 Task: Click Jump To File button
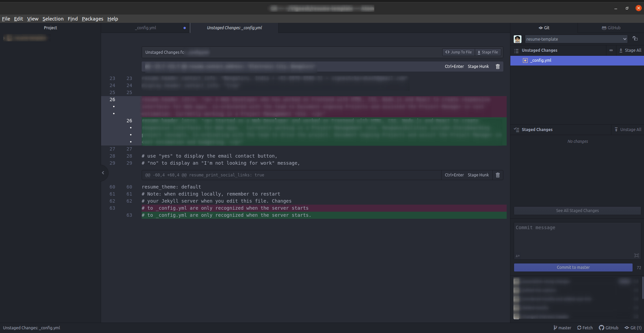pyautogui.click(x=459, y=52)
